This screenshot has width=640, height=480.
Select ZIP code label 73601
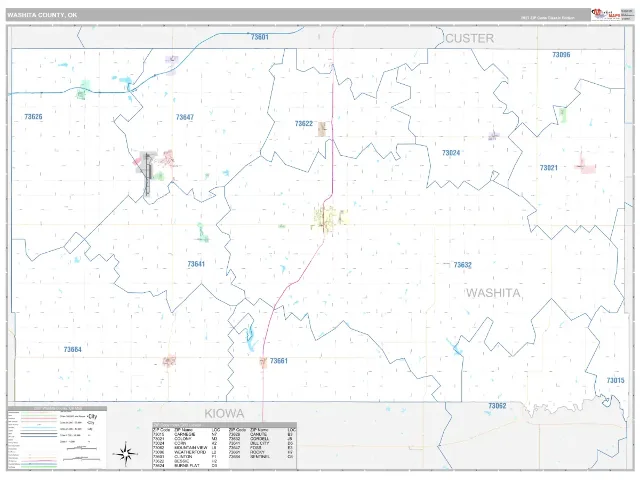[x=260, y=37]
